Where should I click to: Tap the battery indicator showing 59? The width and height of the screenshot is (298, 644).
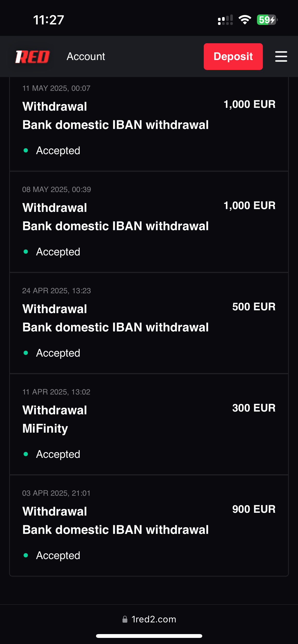[267, 20]
